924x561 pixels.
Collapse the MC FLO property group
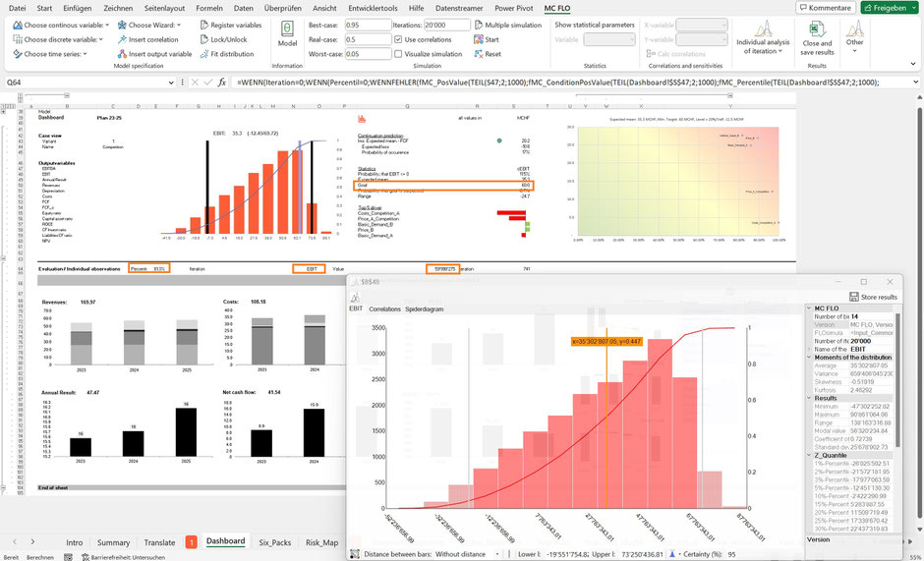(x=808, y=309)
